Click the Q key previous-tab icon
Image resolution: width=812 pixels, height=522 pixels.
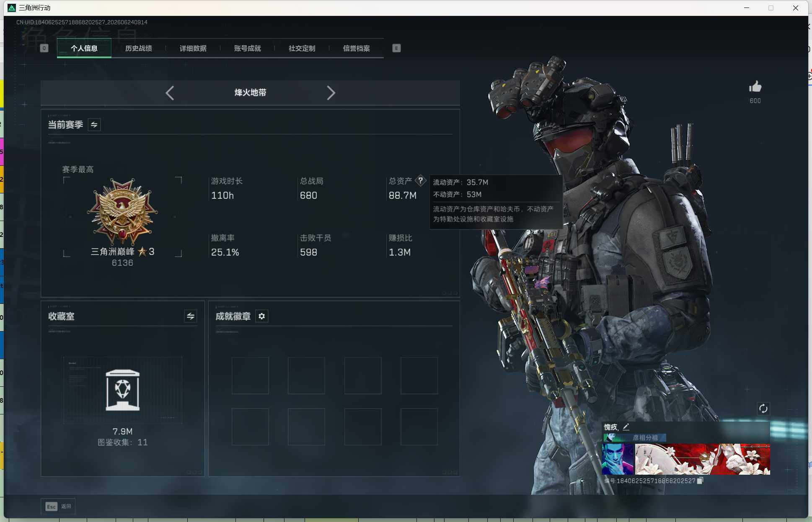[x=44, y=48]
